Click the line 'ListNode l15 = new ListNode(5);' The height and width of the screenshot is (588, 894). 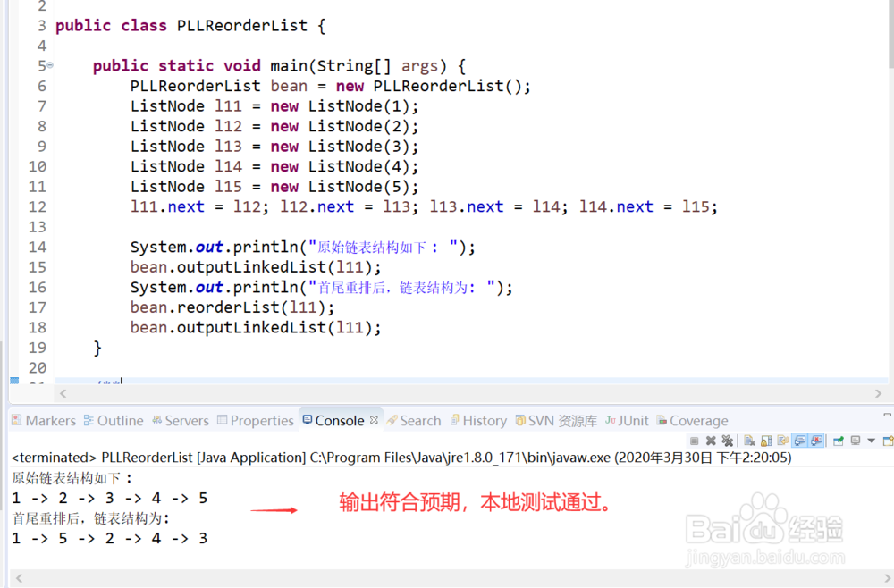[274, 186]
